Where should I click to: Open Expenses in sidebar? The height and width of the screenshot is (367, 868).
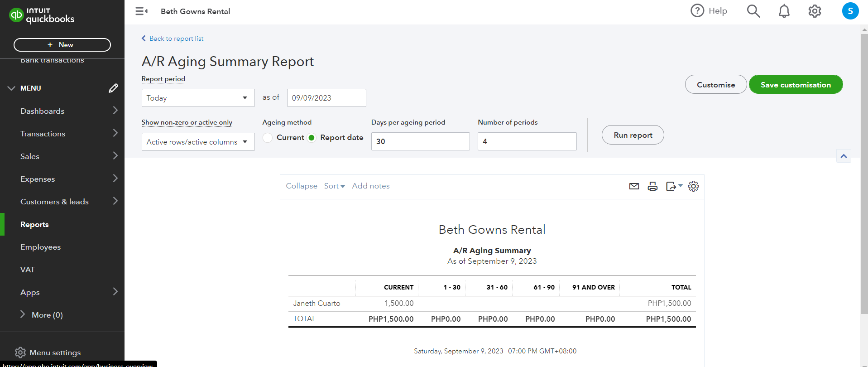[x=38, y=179]
